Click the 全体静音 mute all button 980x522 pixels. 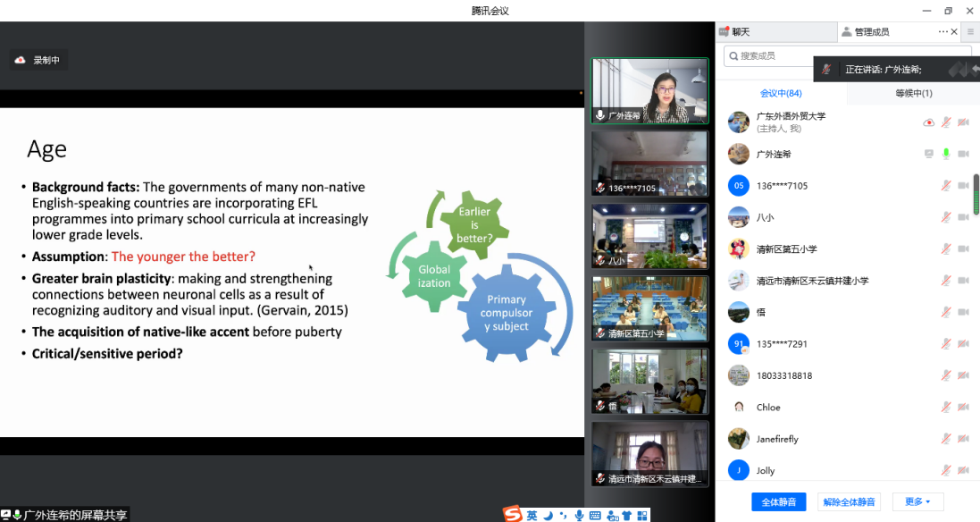(x=779, y=501)
